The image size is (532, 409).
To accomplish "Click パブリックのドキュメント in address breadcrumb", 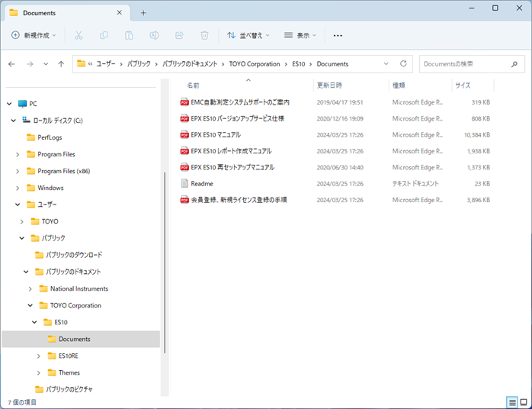I will pos(190,64).
